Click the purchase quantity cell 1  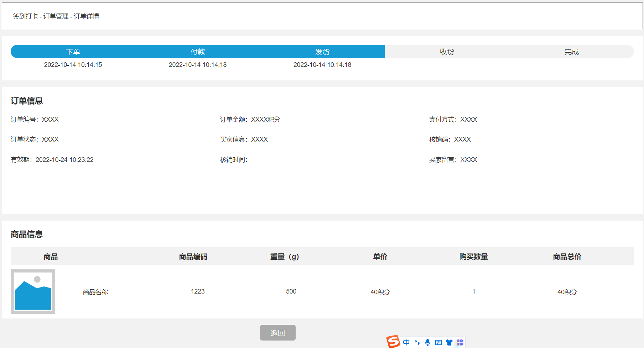[x=474, y=291]
